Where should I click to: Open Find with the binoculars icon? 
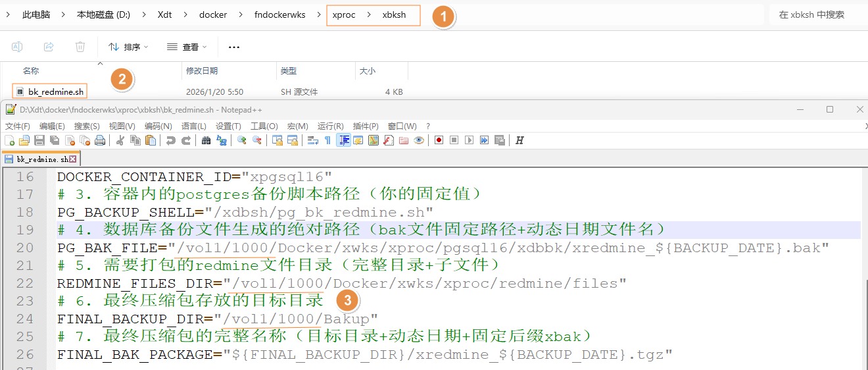[206, 140]
